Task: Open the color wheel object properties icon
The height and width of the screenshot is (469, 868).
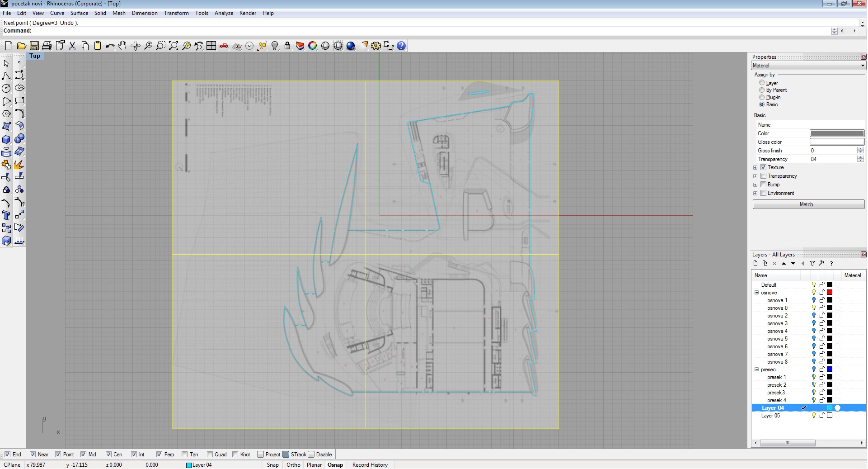Action: click(313, 46)
